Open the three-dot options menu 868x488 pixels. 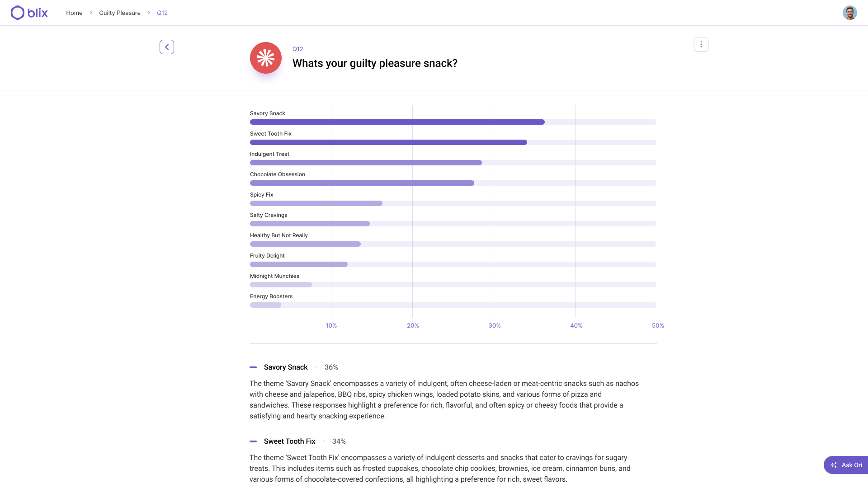click(x=701, y=44)
